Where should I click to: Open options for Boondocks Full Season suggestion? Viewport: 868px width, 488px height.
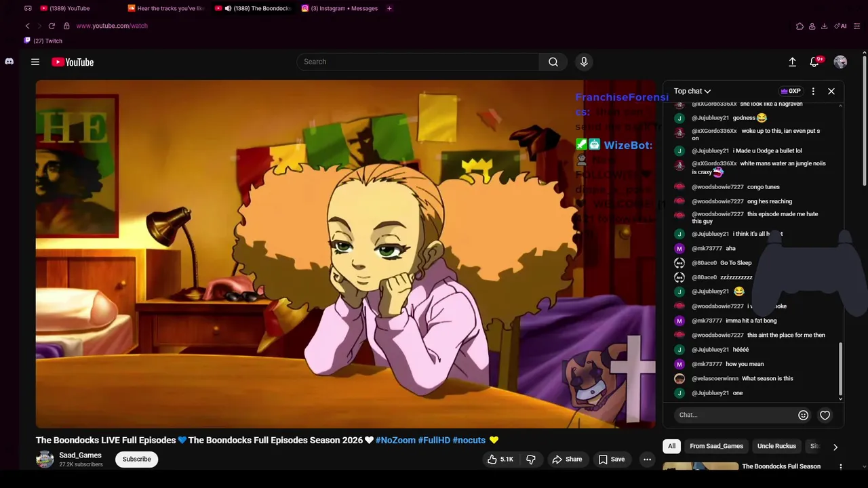(841, 467)
